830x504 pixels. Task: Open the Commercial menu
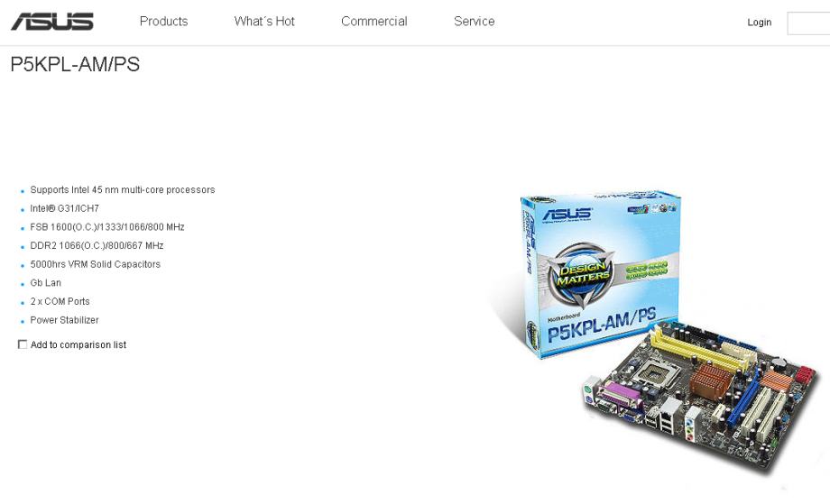coord(373,21)
